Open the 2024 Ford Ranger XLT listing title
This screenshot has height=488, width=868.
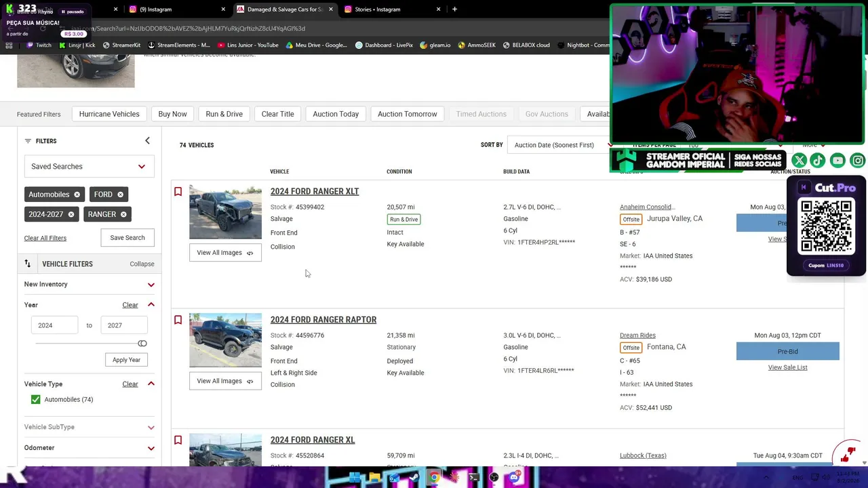(x=315, y=192)
